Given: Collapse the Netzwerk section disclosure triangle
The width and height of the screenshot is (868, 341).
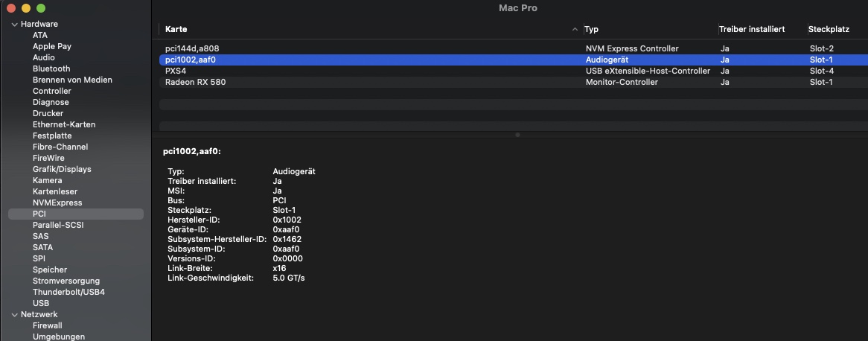Looking at the screenshot, I should coord(14,315).
